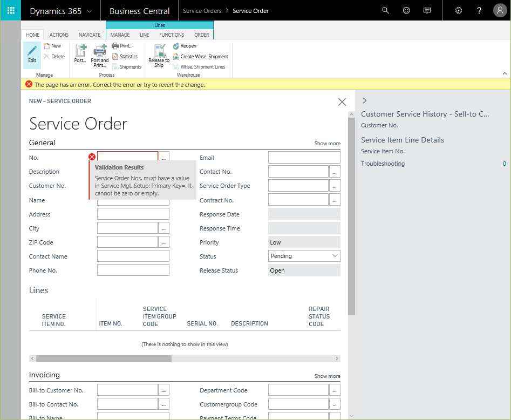
Task: Click the Lines scrollbar right arrow
Action: 337,358
